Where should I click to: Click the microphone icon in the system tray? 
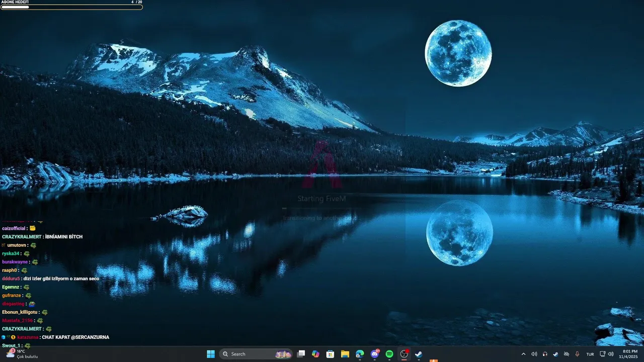(x=577, y=354)
